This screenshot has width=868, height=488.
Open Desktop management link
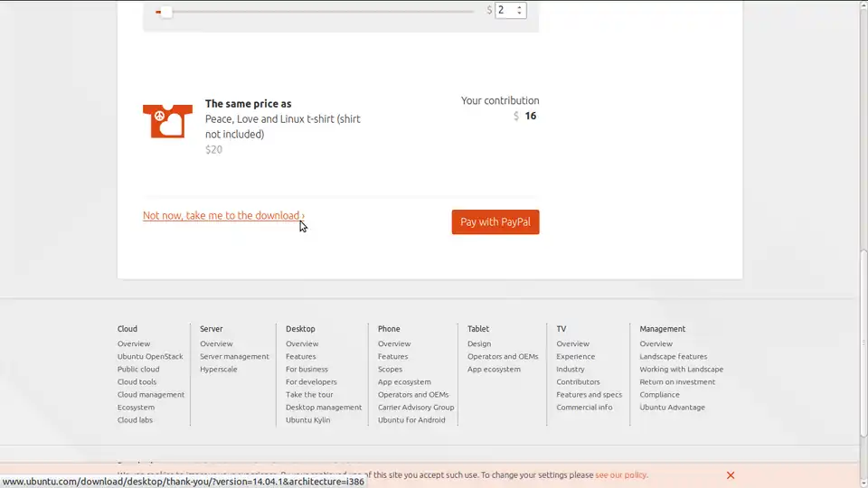point(324,408)
